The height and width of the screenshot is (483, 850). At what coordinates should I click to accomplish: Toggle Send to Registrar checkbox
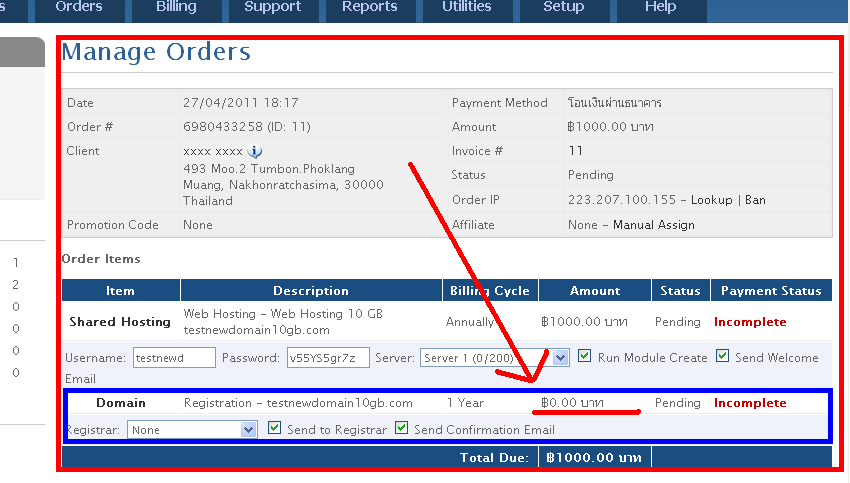(x=274, y=428)
